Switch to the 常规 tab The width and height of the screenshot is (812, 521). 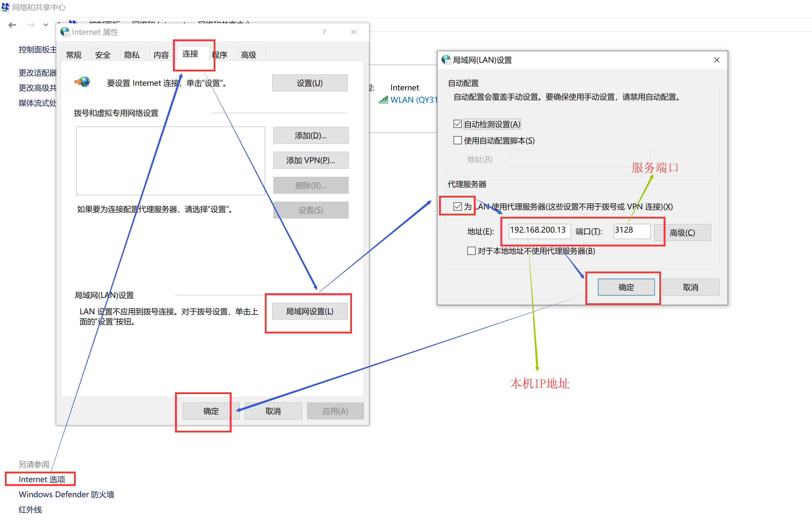coord(74,55)
